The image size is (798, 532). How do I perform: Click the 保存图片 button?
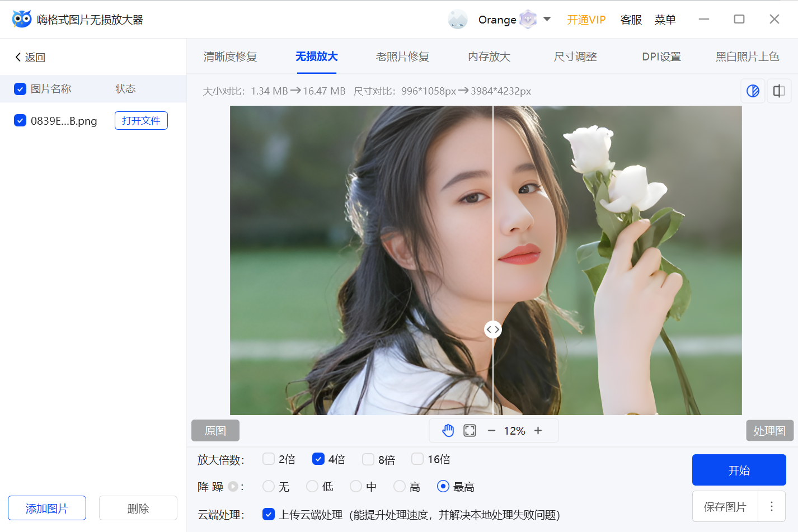pyautogui.click(x=725, y=506)
